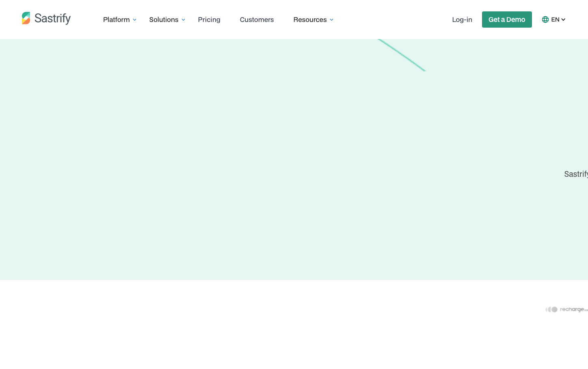This screenshot has height=369, width=588.
Task: Expand the language dropdown arrow
Action: point(564,20)
